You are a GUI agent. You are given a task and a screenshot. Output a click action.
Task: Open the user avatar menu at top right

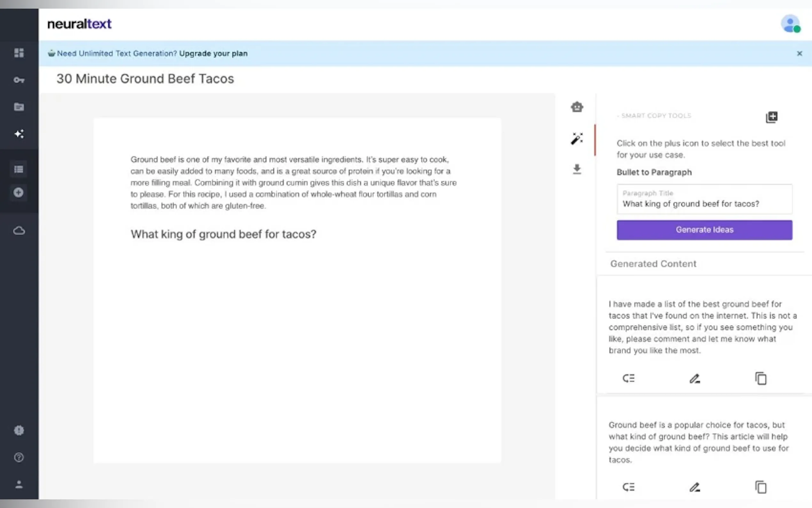pos(790,24)
